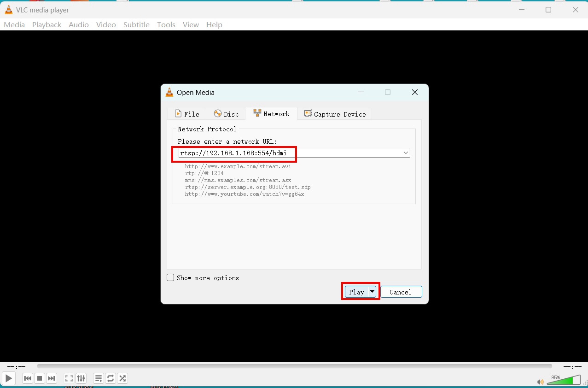The image size is (588, 388).
Task: Click the remaining time label
Action: point(573,367)
